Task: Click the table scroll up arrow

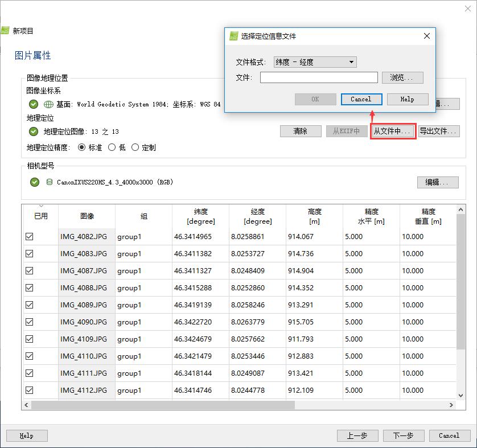Action: pyautogui.click(x=461, y=209)
